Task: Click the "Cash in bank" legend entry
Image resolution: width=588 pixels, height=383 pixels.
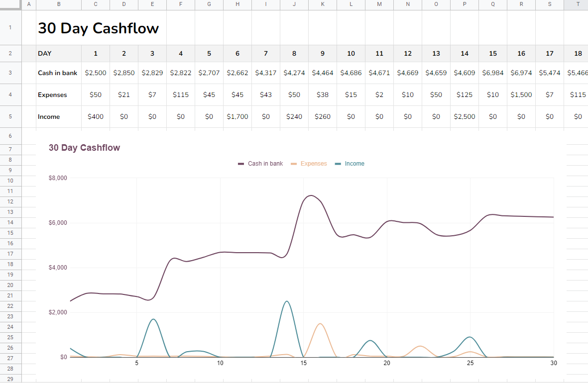Action: click(260, 163)
